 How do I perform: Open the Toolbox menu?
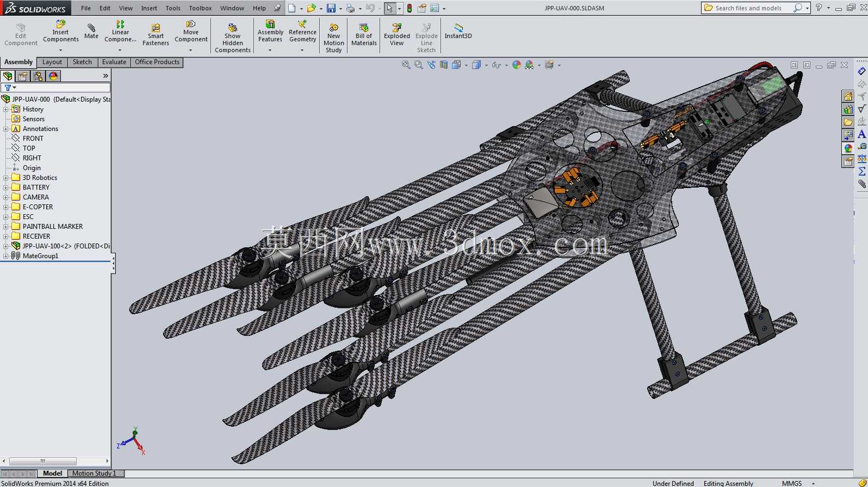[x=200, y=8]
